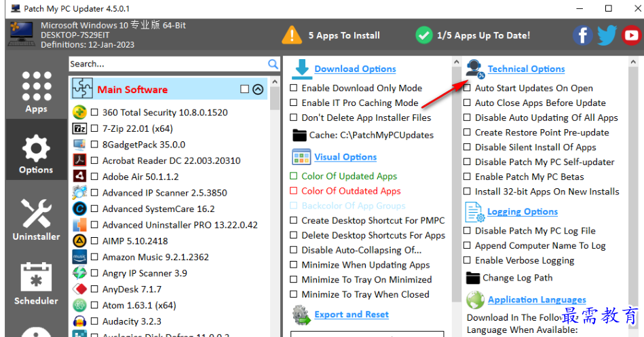Click the Adobe Air app icon
The width and height of the screenshot is (644, 337).
pyautogui.click(x=79, y=177)
